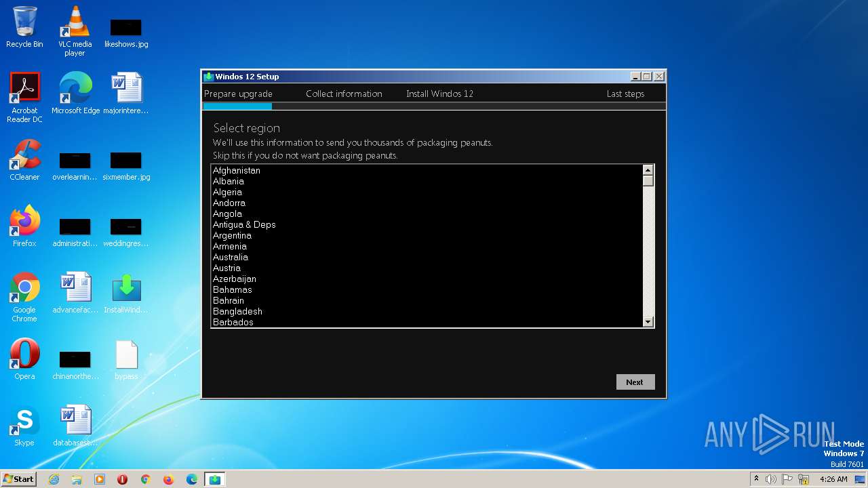This screenshot has width=868, height=488.
Task: Select Armenia in the region list
Action: point(427,246)
